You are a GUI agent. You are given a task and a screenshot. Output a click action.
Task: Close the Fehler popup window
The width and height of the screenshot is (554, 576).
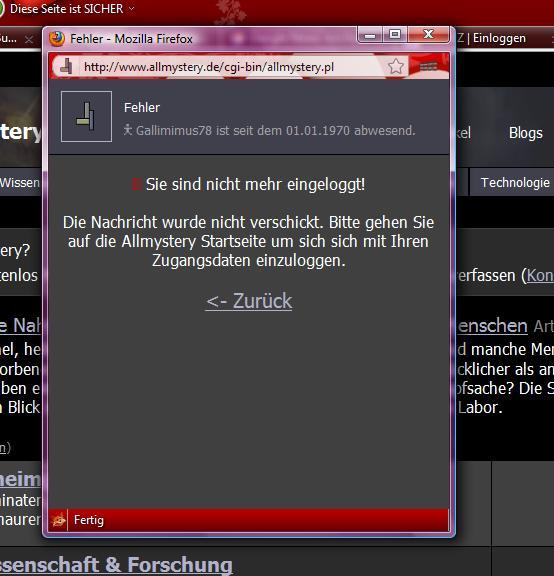(x=428, y=35)
